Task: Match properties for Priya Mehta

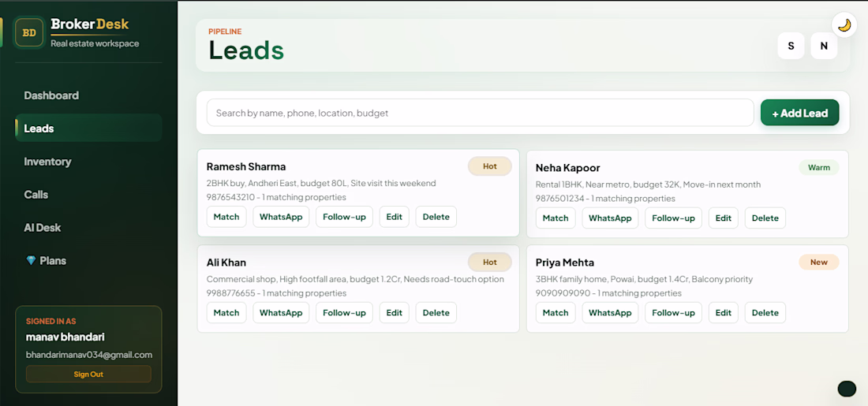Action: 556,312
